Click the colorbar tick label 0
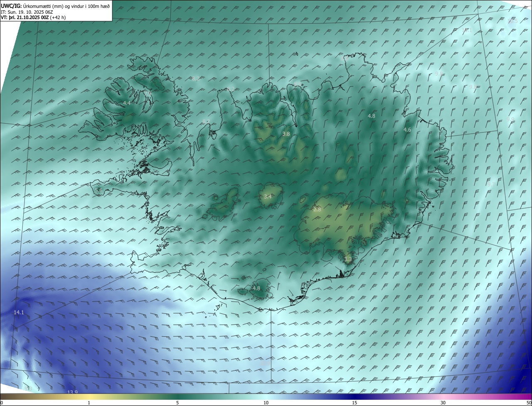Screen dimensions: 532x406 pyautogui.click(x=2, y=402)
